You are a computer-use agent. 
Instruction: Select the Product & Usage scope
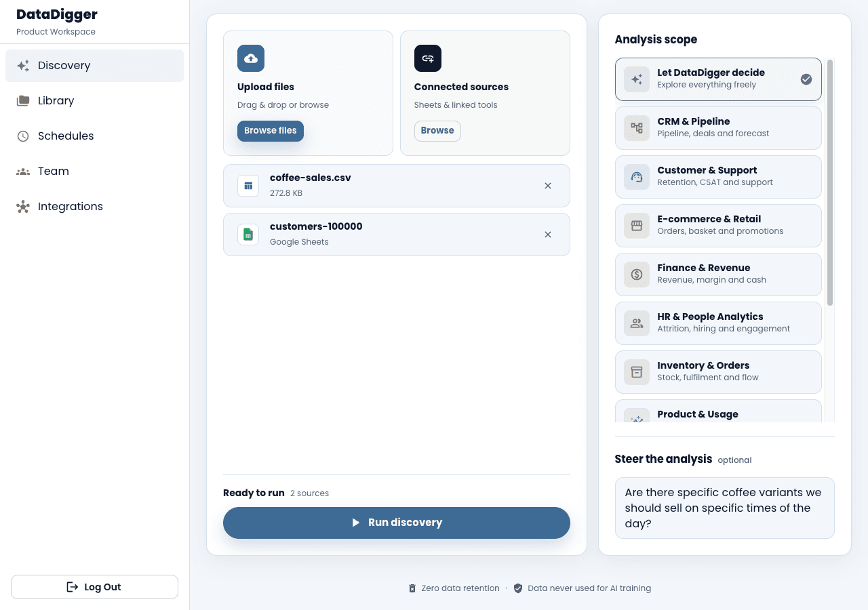point(718,411)
